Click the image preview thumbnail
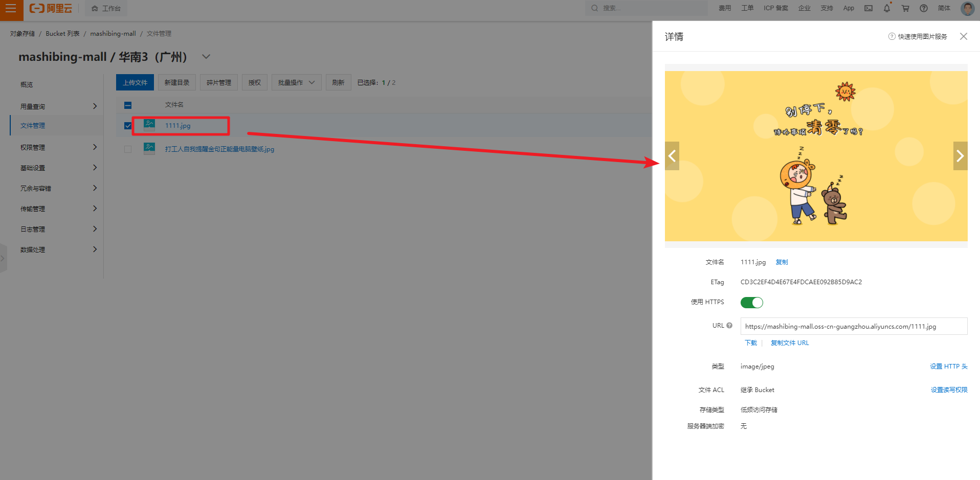Image resolution: width=980 pixels, height=480 pixels. click(816, 156)
